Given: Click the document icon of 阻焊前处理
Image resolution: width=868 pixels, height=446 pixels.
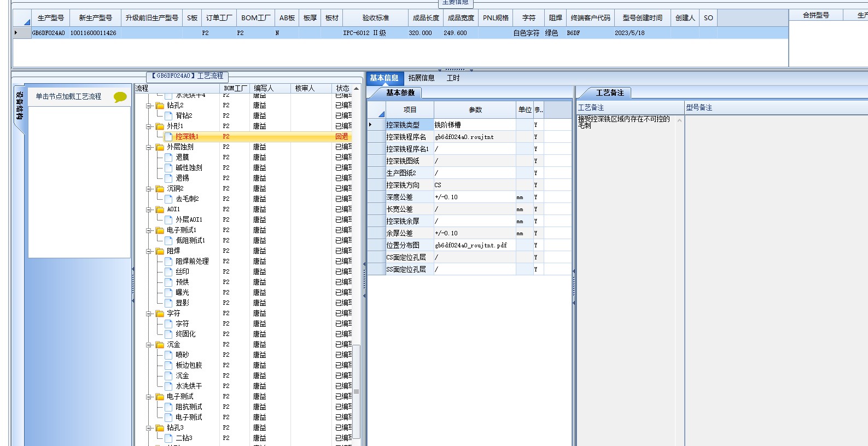Looking at the screenshot, I should point(168,261).
